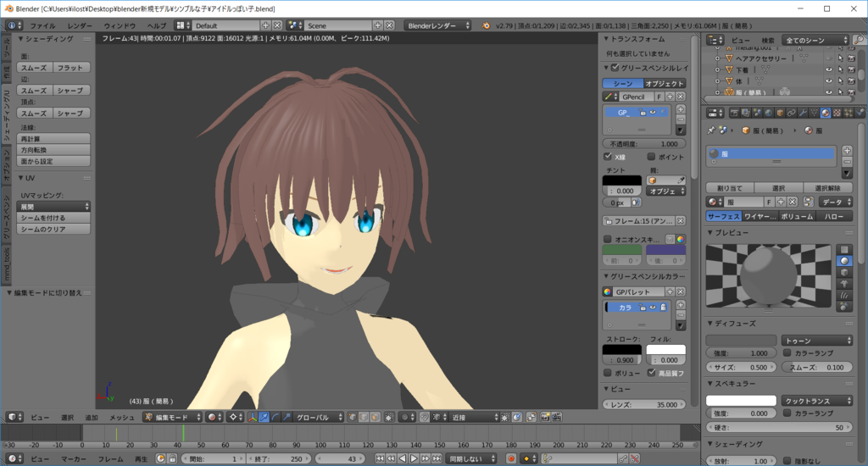Click the outliner search magnifier icon
The image size is (868, 466).
[x=859, y=40]
